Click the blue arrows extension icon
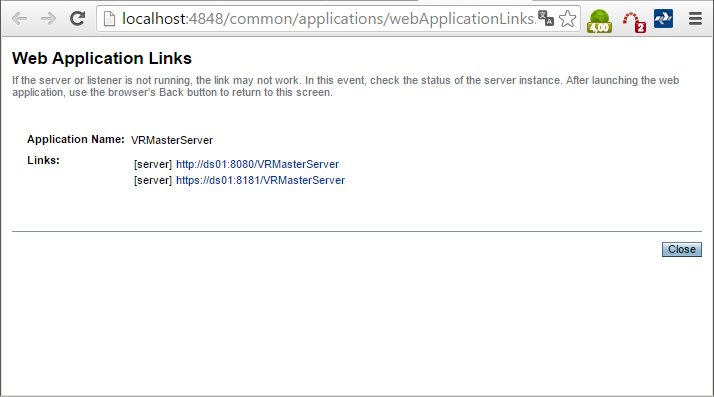 pos(663,19)
